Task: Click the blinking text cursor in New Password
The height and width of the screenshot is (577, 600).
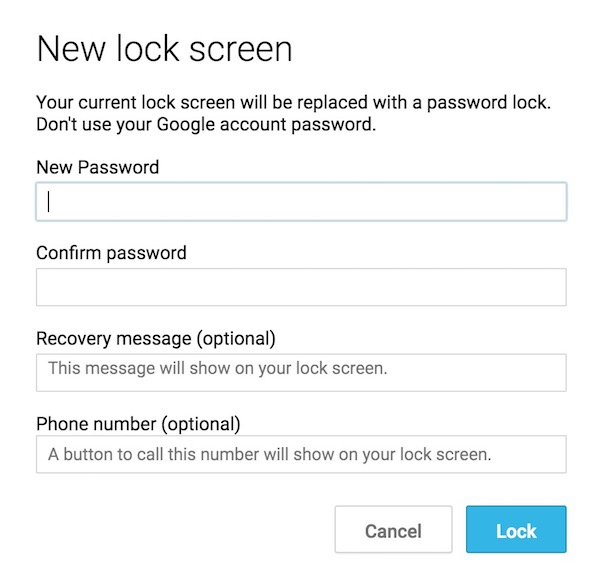Action: [x=49, y=201]
